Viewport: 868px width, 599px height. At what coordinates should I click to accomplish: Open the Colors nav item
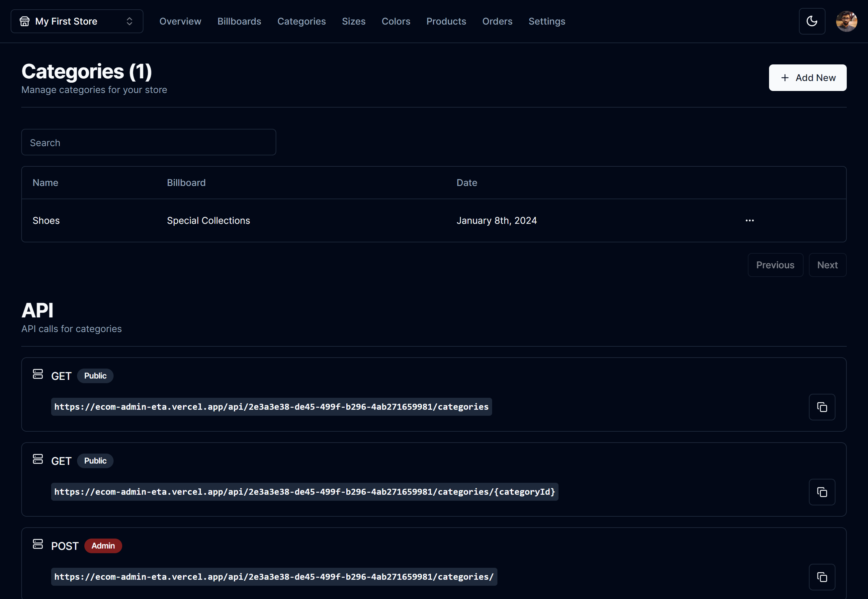pyautogui.click(x=396, y=21)
